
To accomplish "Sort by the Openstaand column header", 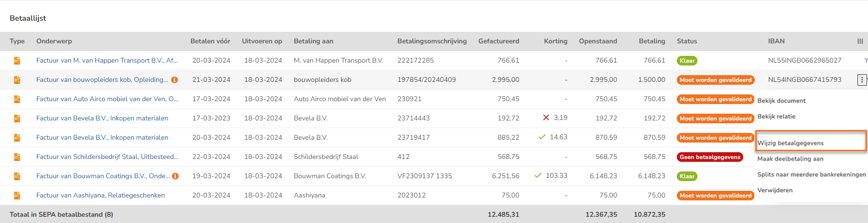I will point(598,41).
